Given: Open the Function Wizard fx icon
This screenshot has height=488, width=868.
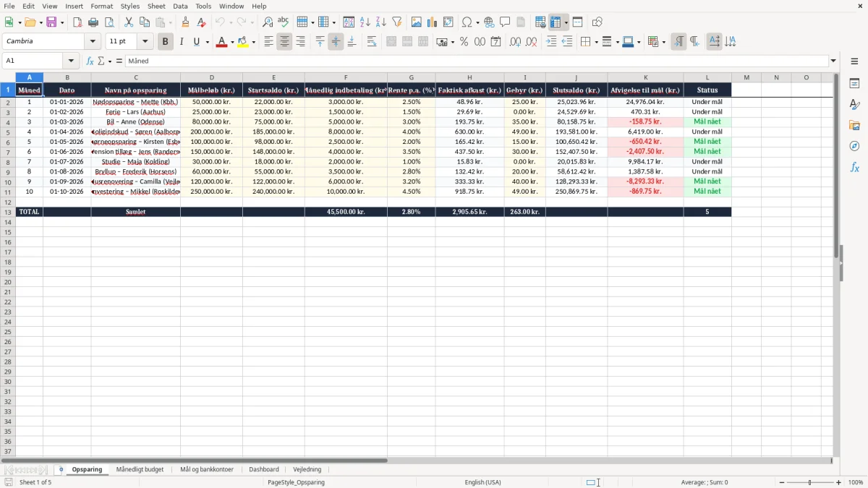Looking at the screenshot, I should (90, 61).
